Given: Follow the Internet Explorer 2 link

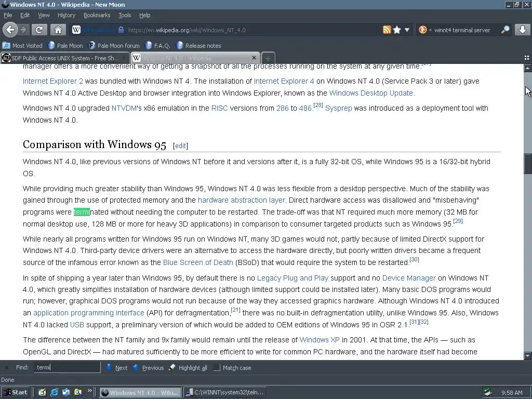Looking at the screenshot, I should 52,81.
